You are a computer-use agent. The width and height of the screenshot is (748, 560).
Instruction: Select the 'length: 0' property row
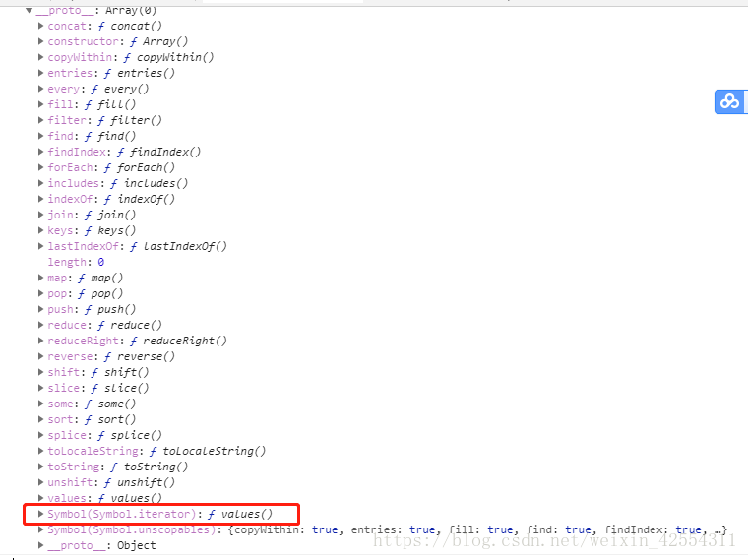76,262
